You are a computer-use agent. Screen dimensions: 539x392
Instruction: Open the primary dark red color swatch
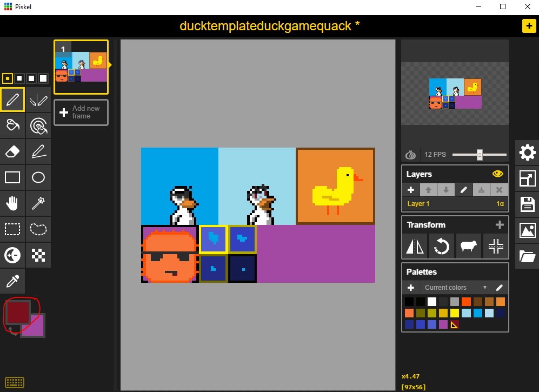coord(18,312)
